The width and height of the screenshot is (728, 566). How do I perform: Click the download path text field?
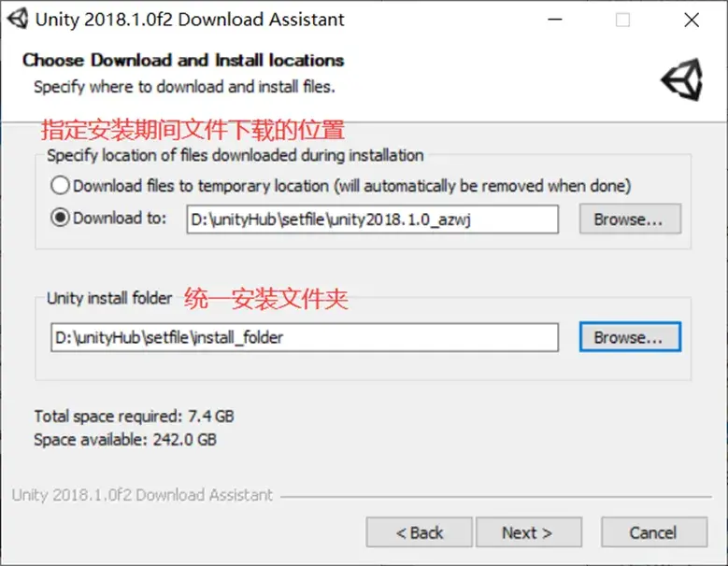(372, 219)
